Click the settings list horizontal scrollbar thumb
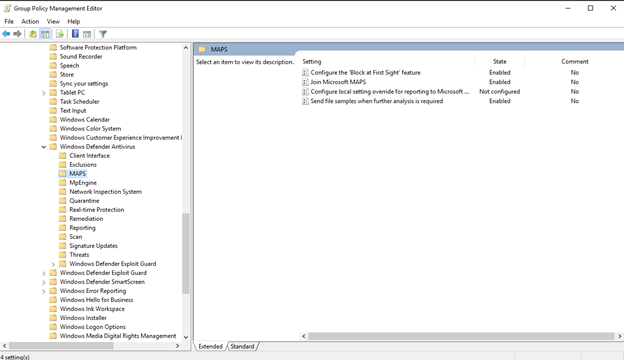 point(461,337)
